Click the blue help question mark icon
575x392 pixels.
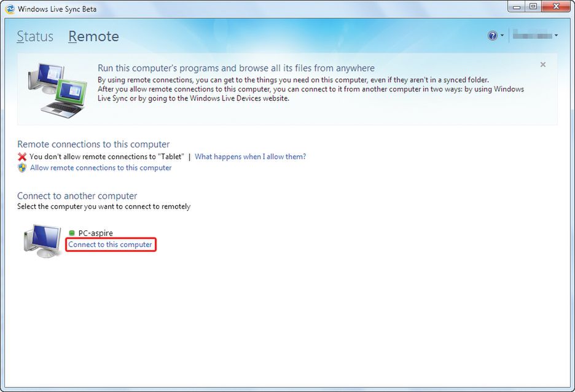pyautogui.click(x=492, y=36)
